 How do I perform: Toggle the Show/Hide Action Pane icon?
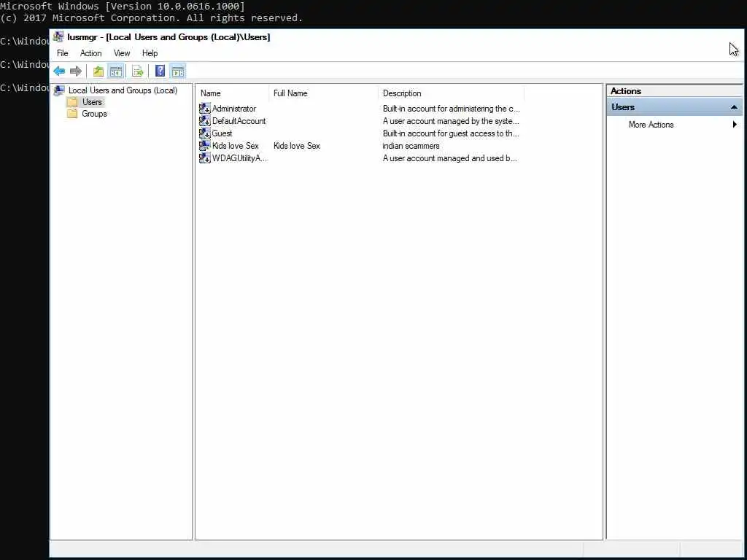pyautogui.click(x=178, y=71)
